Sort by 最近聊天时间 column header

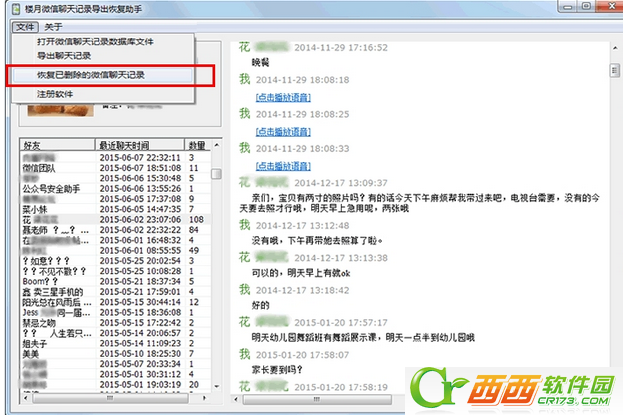pos(140,145)
